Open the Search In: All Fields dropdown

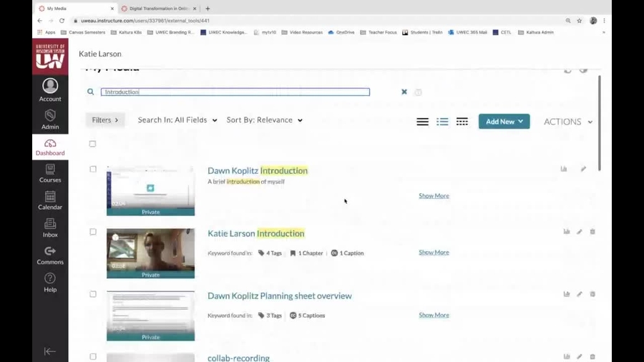click(x=177, y=120)
